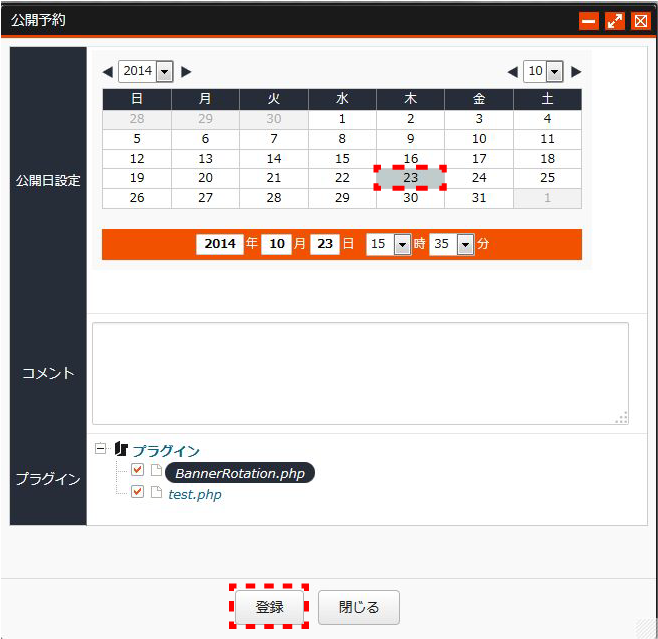
Task: Uncheck the test.php checkbox
Action: coord(137,491)
